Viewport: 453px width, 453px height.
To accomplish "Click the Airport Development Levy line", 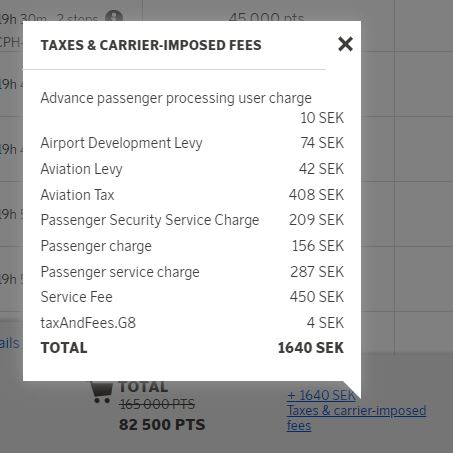I will tap(192, 143).
